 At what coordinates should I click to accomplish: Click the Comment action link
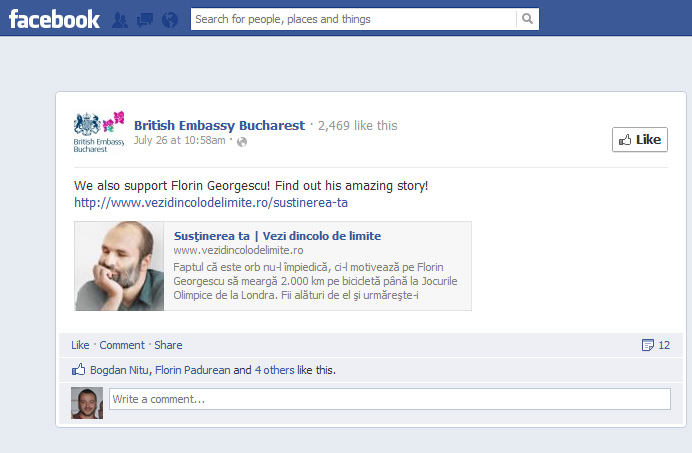click(x=122, y=345)
